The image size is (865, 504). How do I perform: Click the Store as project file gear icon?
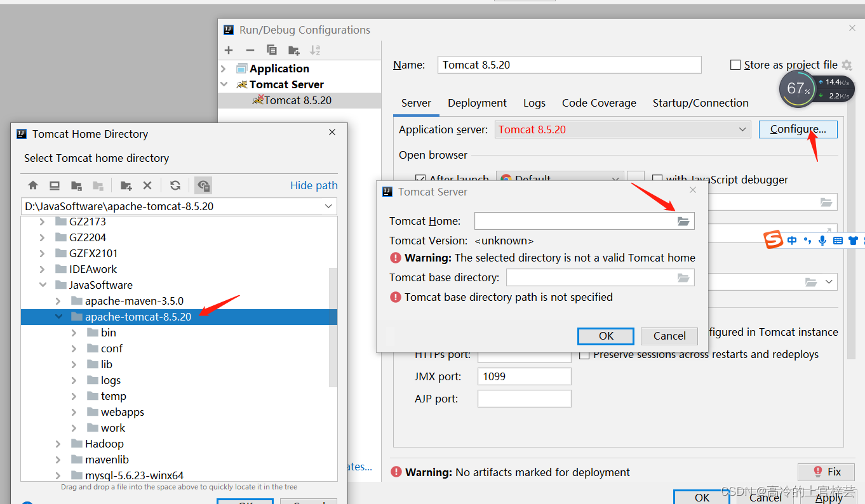847,65
